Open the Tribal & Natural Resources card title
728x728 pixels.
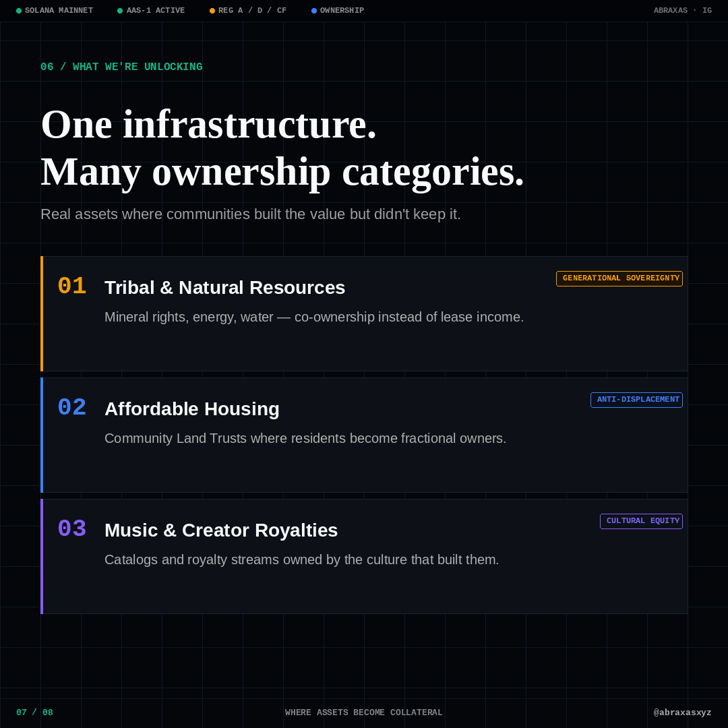[225, 288]
